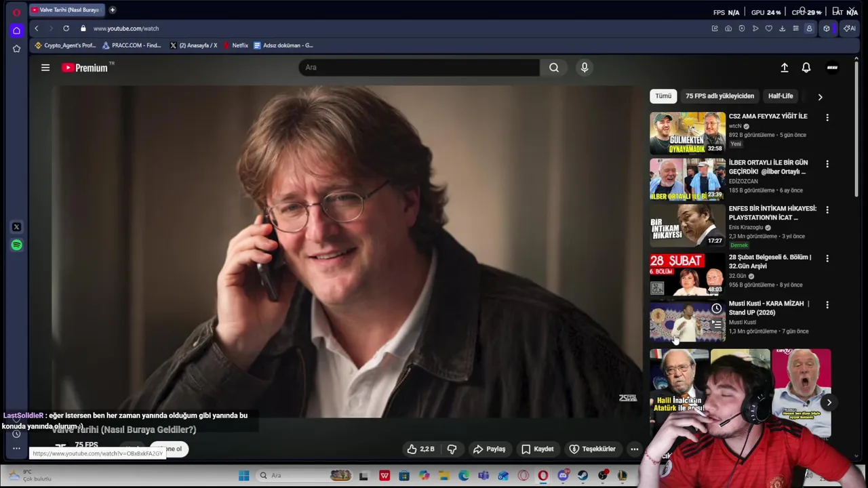Share the video using Paylaş
Image resolution: width=868 pixels, height=488 pixels.
click(490, 449)
